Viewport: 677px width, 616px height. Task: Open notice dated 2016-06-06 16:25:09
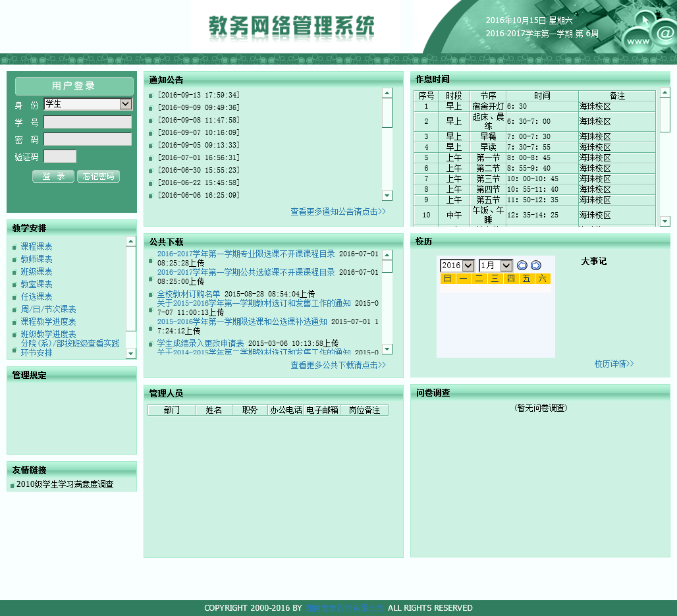click(199, 195)
